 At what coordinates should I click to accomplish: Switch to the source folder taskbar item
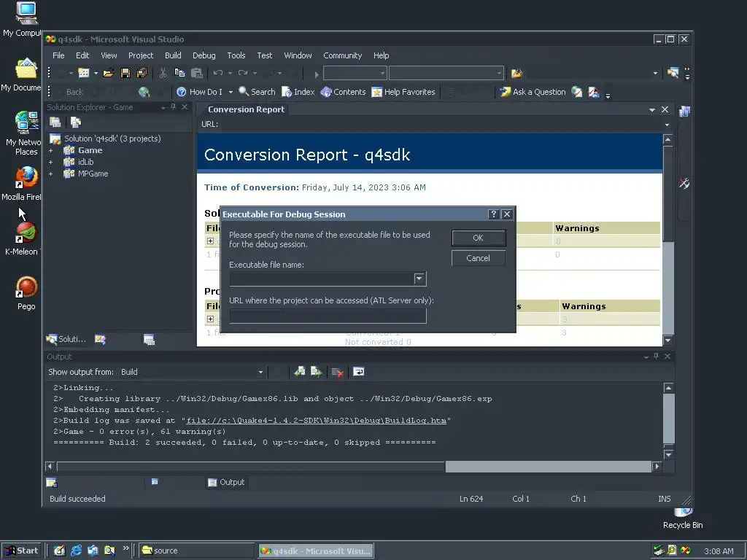tap(196, 551)
